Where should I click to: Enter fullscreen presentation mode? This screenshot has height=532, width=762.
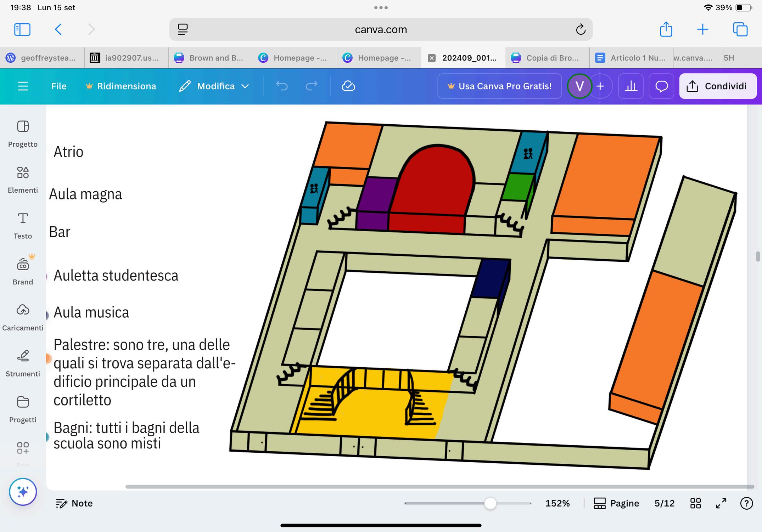pos(721,503)
